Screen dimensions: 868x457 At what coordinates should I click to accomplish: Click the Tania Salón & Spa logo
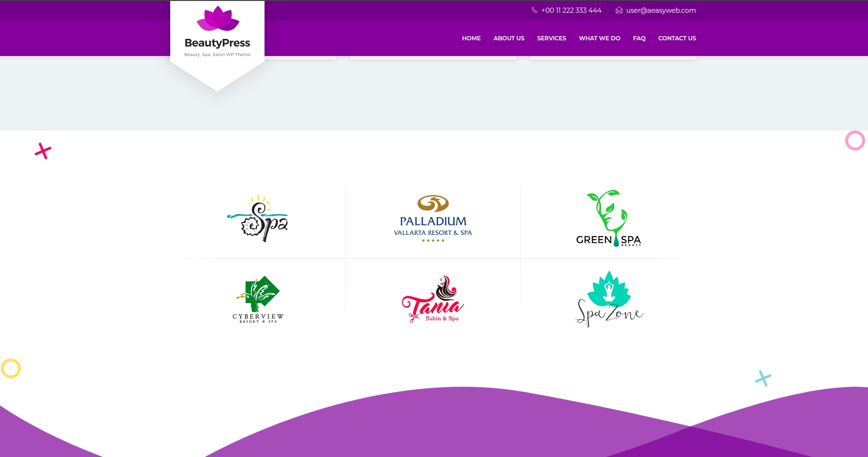click(433, 299)
